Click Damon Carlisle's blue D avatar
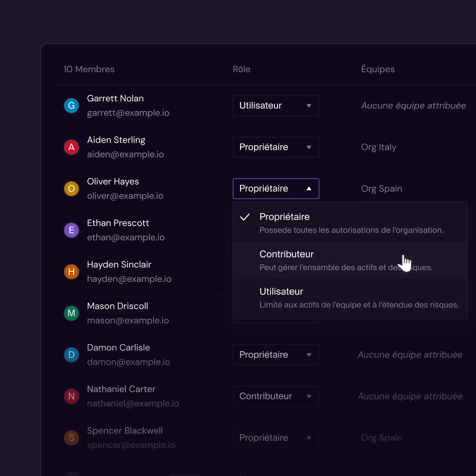 [71, 354]
